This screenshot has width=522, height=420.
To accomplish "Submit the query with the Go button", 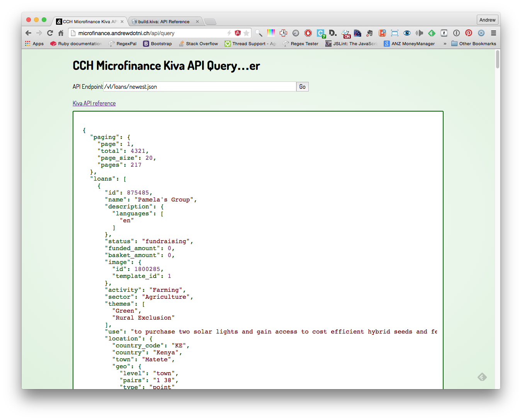I will click(303, 86).
